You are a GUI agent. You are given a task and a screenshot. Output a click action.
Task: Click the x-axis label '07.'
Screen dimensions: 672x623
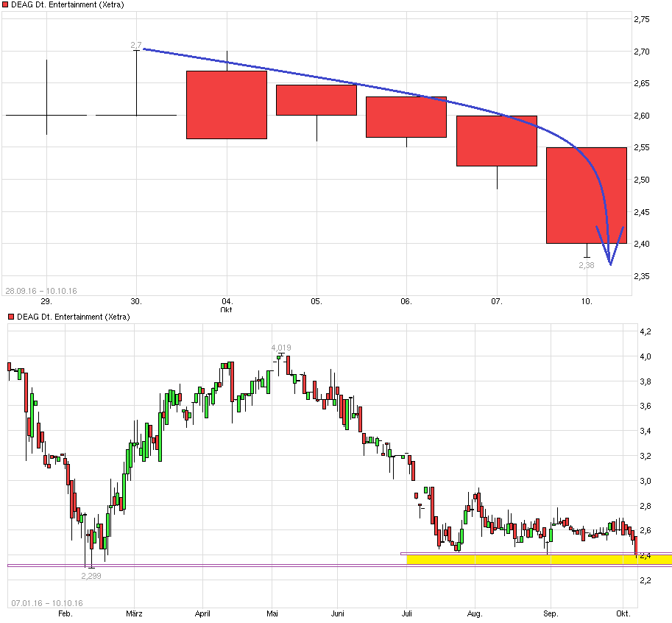point(497,301)
